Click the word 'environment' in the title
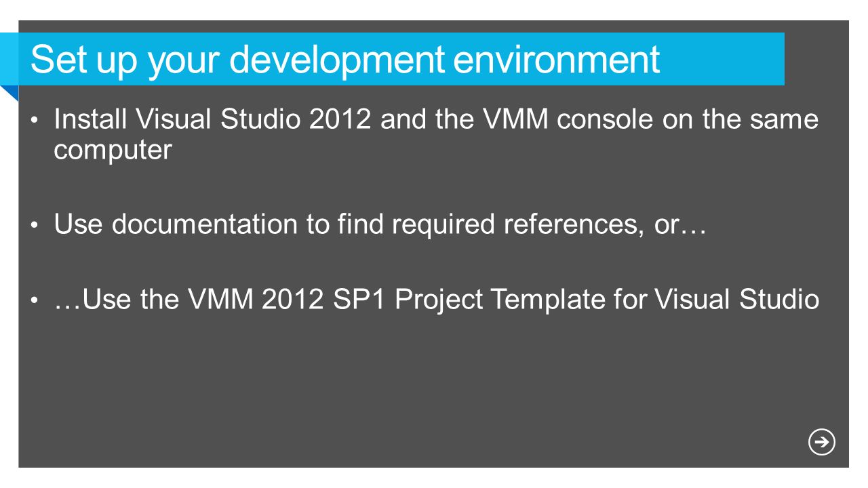The image size is (868, 488). click(x=556, y=60)
